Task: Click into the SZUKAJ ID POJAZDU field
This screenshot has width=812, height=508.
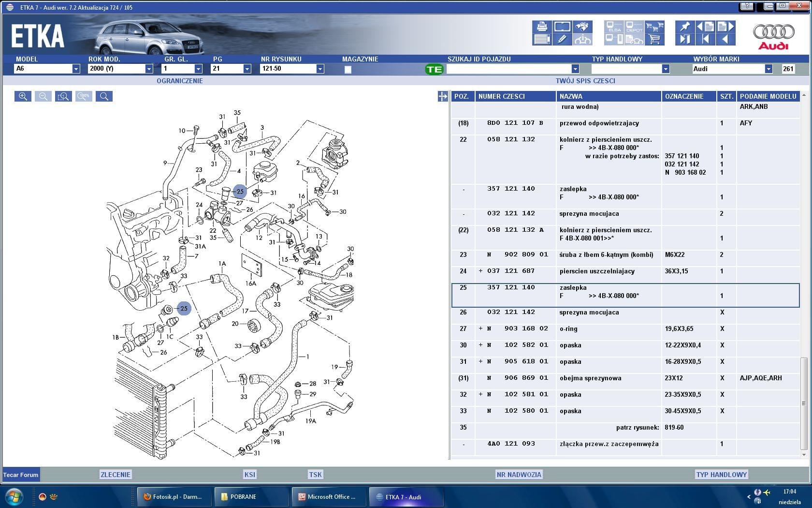Action: tap(508, 69)
